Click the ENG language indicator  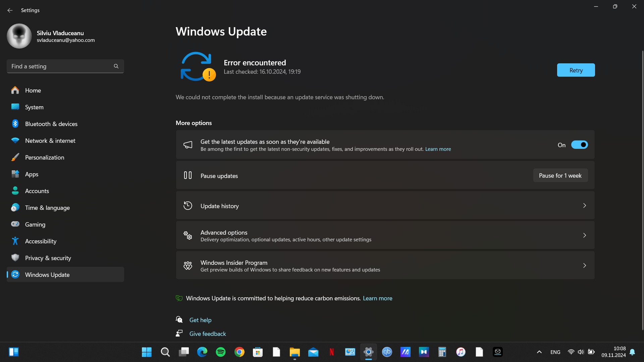click(x=555, y=352)
